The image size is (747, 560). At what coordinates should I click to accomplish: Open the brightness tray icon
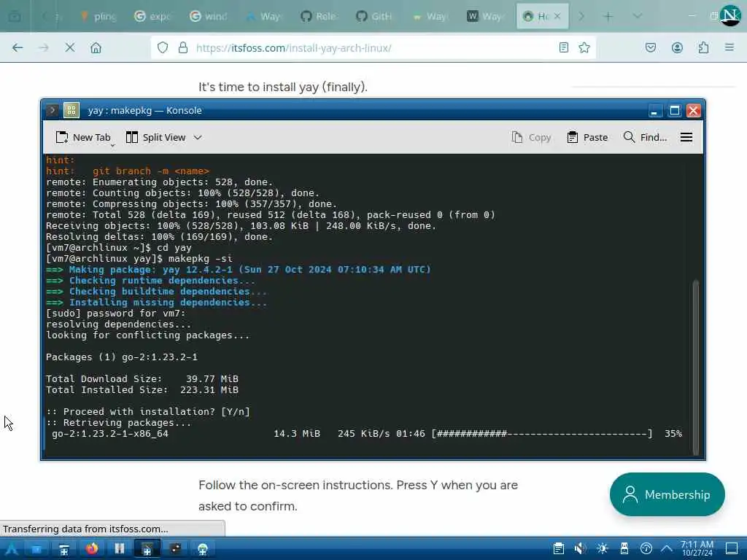(x=602, y=549)
